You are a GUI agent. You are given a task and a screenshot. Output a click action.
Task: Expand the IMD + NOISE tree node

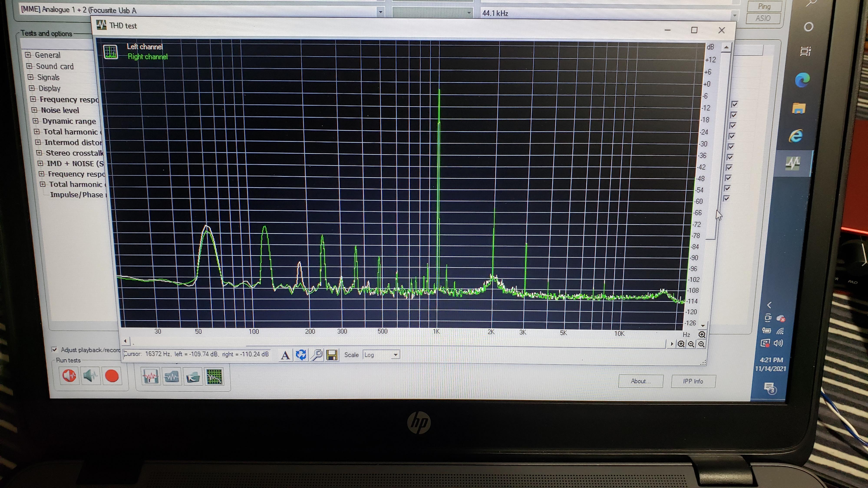click(40, 163)
